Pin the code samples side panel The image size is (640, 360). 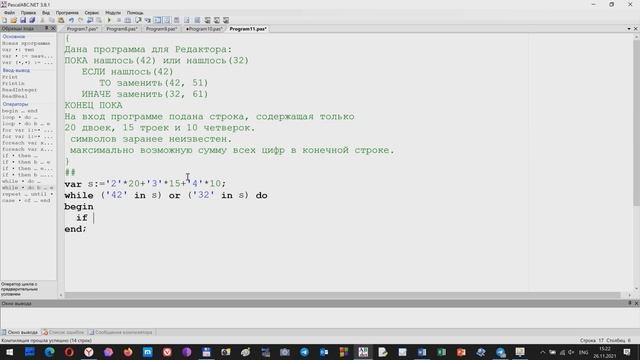[x=47, y=28]
